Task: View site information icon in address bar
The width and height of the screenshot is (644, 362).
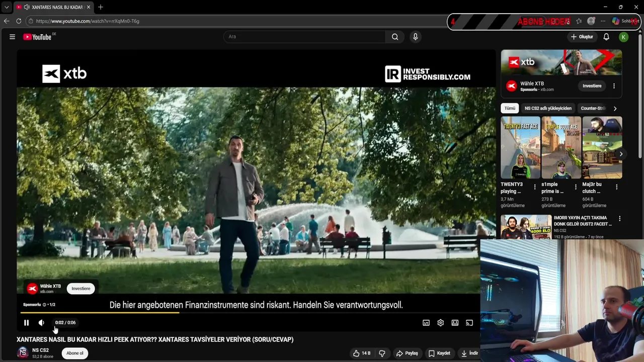Action: pos(31,21)
